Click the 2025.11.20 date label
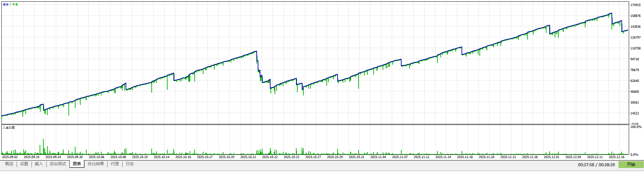 click(487, 157)
